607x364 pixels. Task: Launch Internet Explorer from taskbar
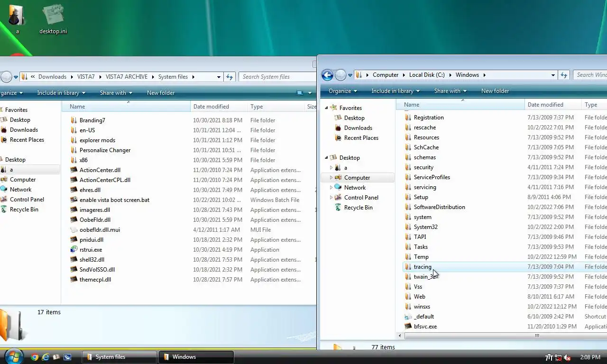coord(46,357)
